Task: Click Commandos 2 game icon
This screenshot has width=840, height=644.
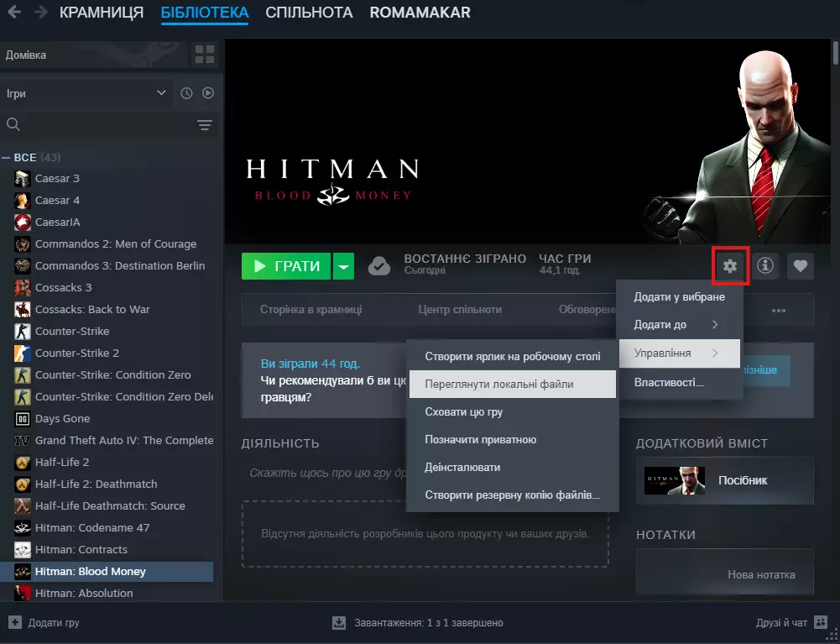Action: pos(23,244)
